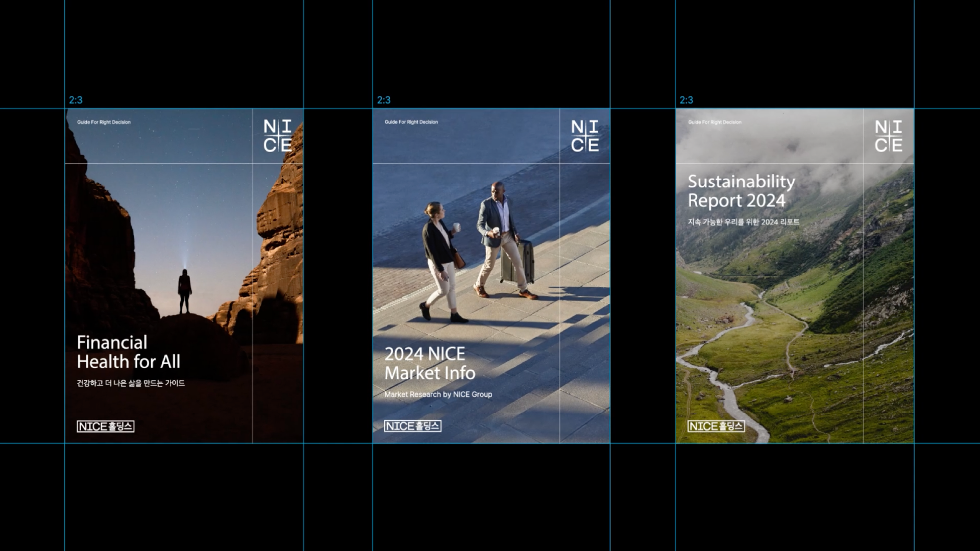Click the 'Financial Health for All' title
980x551 pixels.
[128, 352]
